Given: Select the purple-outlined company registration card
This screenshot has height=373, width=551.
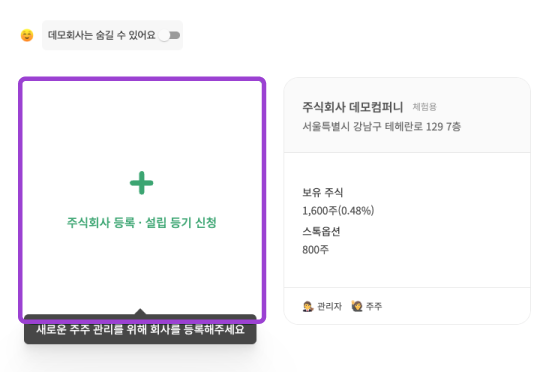Looking at the screenshot, I should tap(142, 200).
